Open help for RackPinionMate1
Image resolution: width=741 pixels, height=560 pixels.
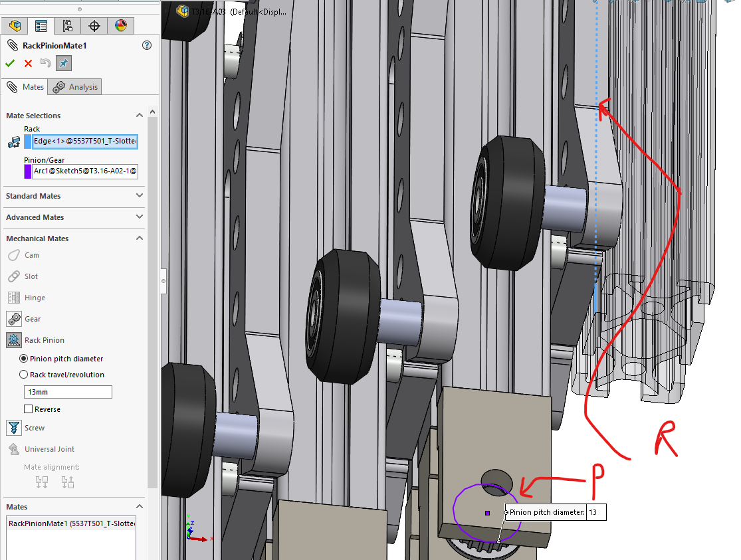click(147, 45)
